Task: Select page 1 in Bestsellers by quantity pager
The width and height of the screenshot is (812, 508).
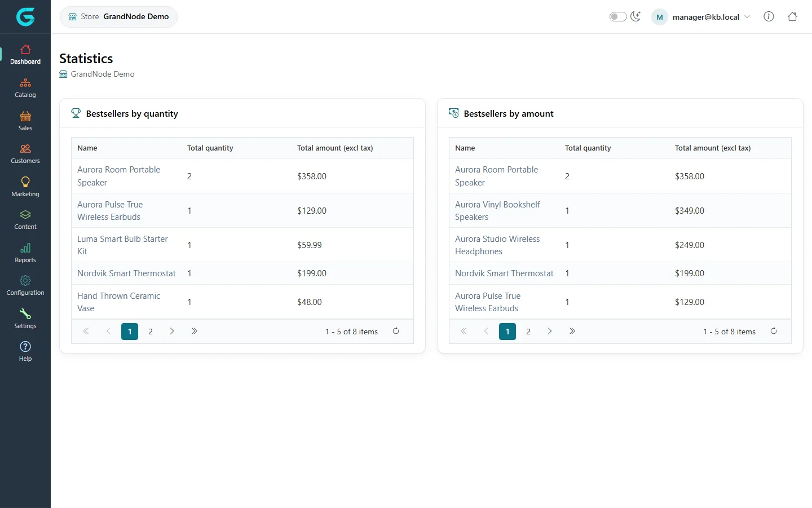Action: pyautogui.click(x=130, y=332)
